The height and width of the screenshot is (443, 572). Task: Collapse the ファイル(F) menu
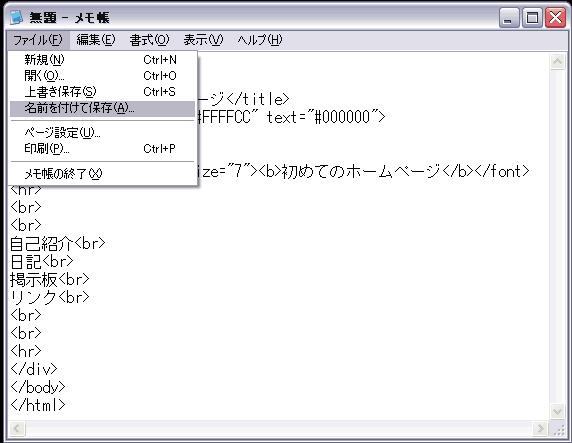coord(38,40)
